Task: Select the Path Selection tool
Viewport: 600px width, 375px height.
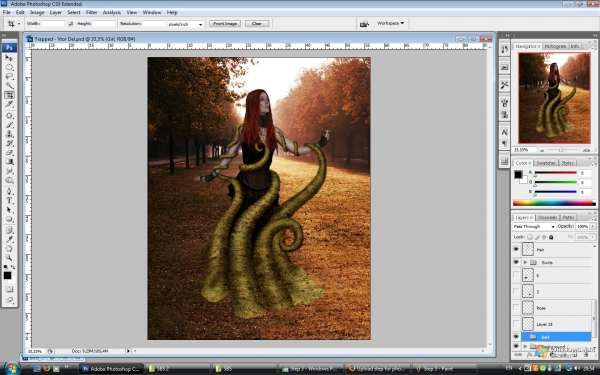Action: [9, 210]
